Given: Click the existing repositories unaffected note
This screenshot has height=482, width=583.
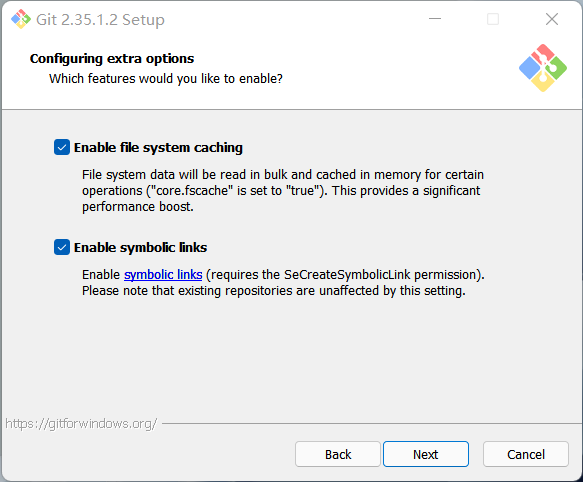Looking at the screenshot, I should (274, 291).
